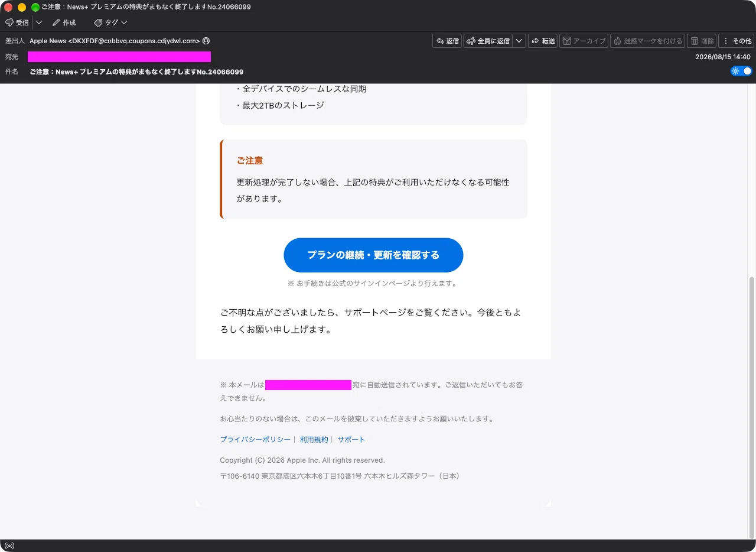
Task: Open the プライバシーポリシー link
Action: pos(255,440)
